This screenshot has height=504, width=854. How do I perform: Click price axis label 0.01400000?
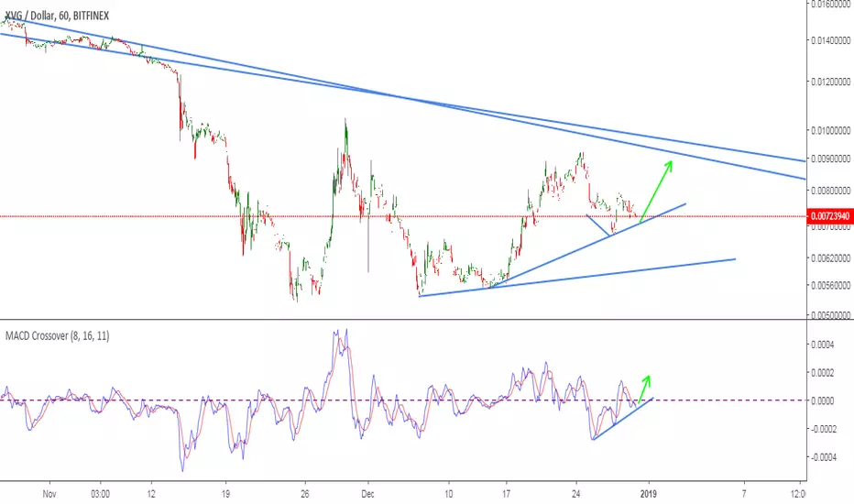click(830, 40)
